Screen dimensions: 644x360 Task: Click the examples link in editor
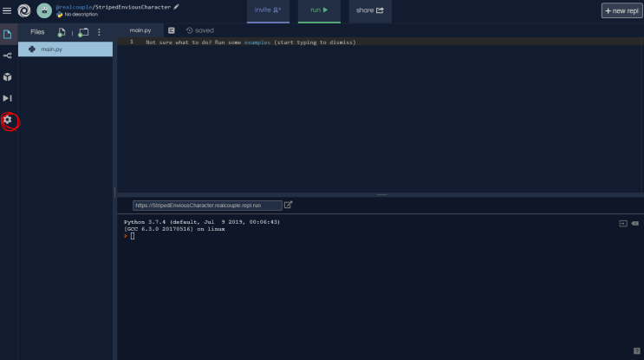[257, 43]
